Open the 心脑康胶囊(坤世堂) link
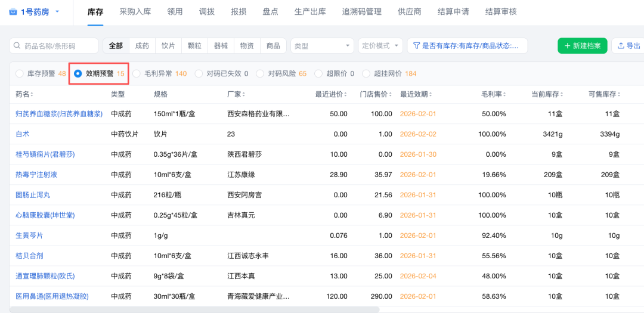This screenshot has width=644, height=313. 45,215
